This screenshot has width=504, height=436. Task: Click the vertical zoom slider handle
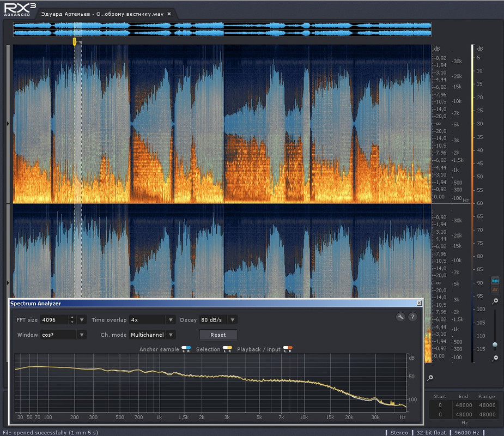(x=495, y=344)
